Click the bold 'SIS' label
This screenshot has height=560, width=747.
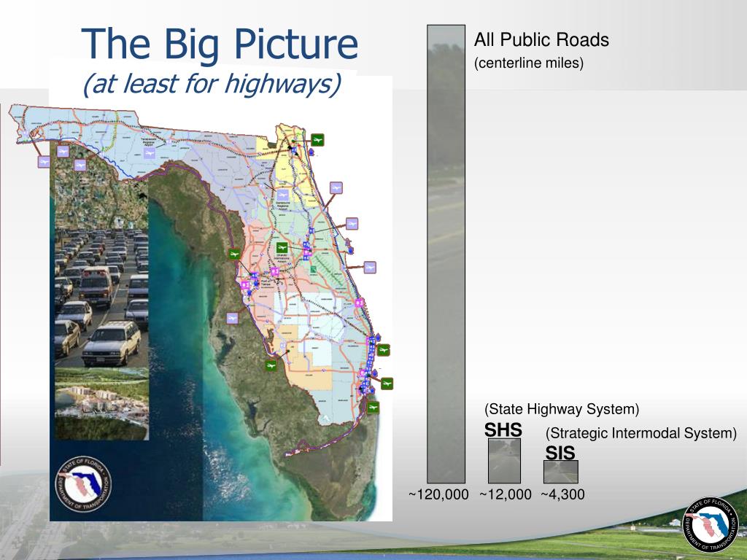pos(560,453)
